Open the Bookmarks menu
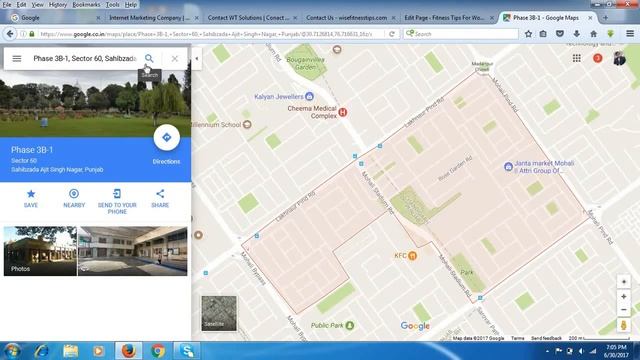The image size is (640, 360). point(86,4)
